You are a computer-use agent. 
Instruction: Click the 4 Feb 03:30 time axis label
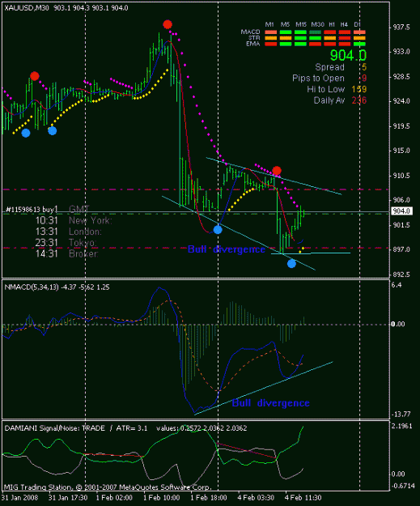pyautogui.click(x=257, y=498)
